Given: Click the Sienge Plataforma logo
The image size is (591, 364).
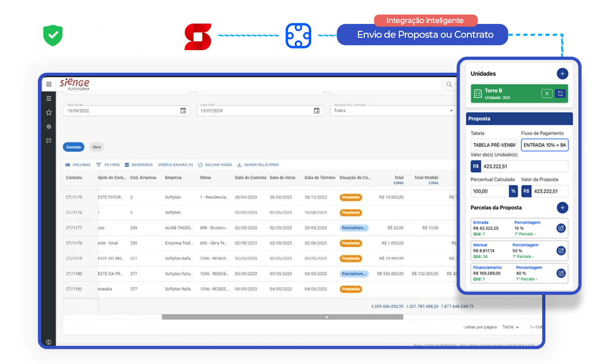Looking at the screenshot, I should tap(74, 84).
